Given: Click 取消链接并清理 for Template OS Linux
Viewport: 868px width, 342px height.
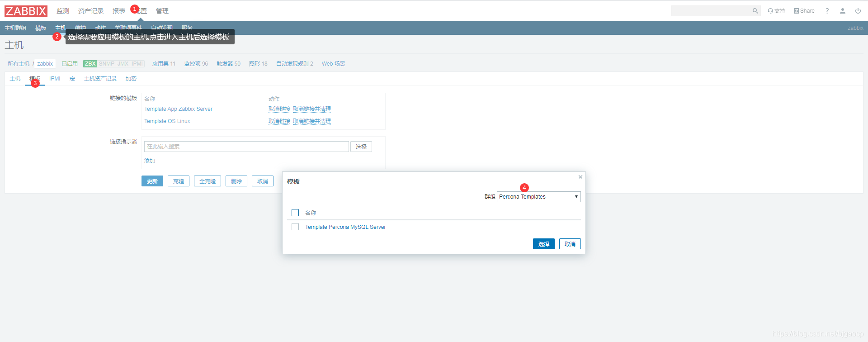Looking at the screenshot, I should pyautogui.click(x=312, y=121).
